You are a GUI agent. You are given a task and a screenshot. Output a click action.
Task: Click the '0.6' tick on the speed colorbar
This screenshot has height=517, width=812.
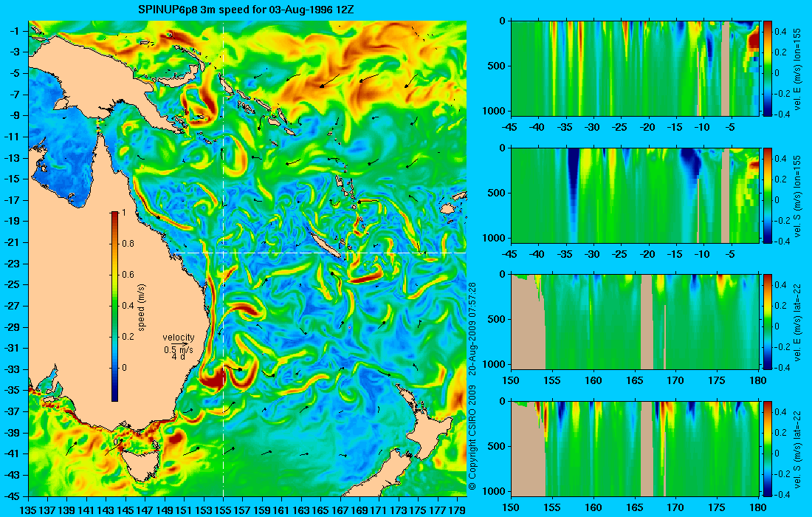(128, 275)
